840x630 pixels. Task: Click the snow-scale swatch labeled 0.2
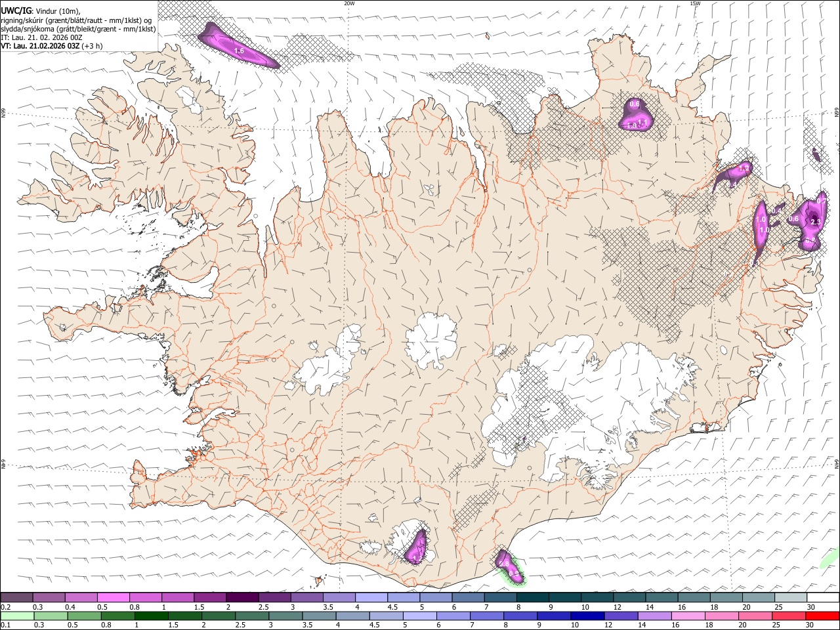click(16, 597)
